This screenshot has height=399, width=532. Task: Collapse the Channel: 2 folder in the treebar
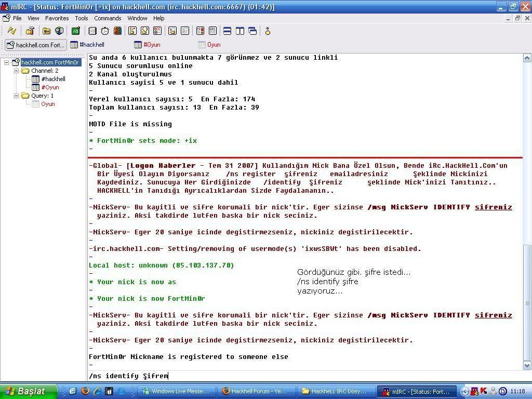pos(16,71)
